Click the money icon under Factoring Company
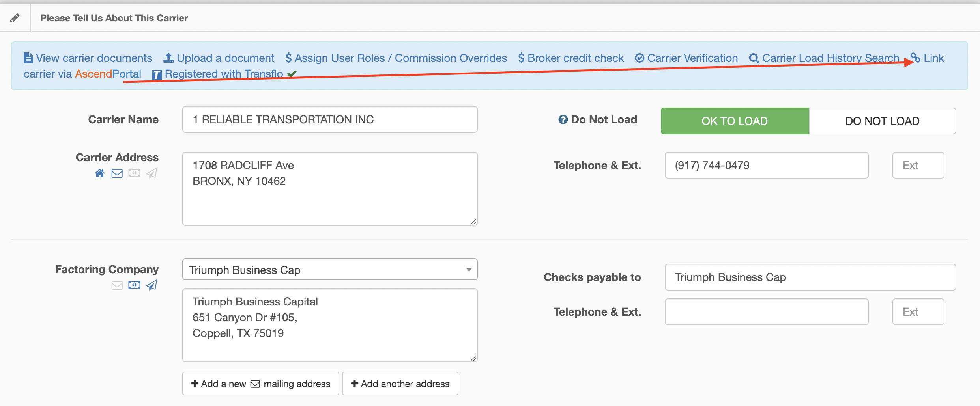Viewport: 980px width, 406px height. point(134,285)
